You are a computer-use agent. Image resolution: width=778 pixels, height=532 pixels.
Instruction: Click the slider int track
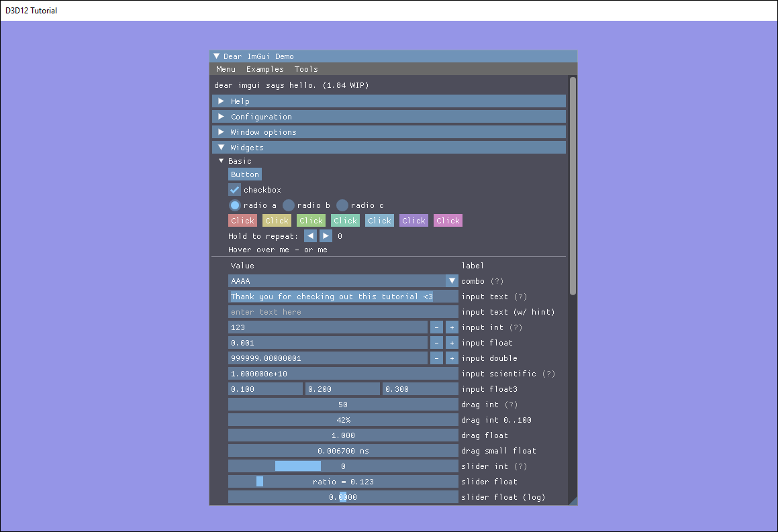343,466
